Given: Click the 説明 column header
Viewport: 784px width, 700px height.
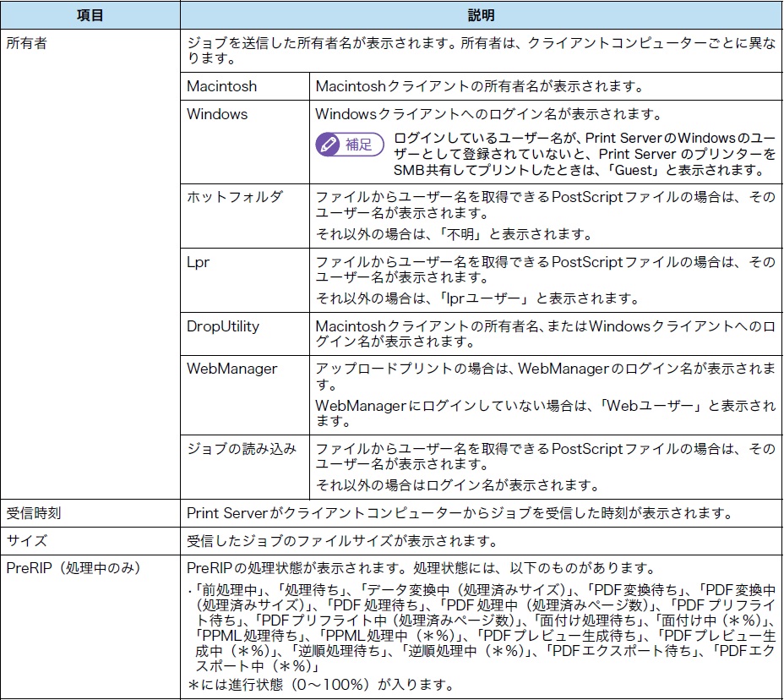Looking at the screenshot, I should pyautogui.click(x=481, y=16).
